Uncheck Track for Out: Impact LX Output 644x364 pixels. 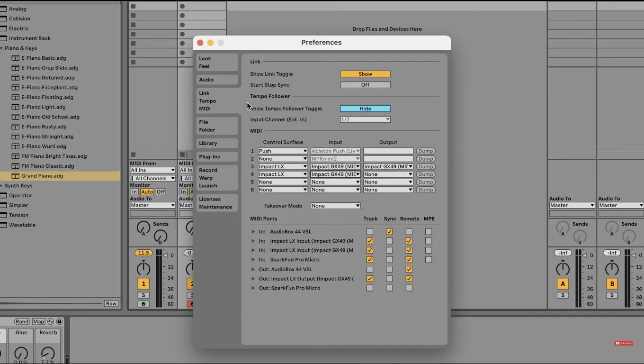(x=370, y=279)
